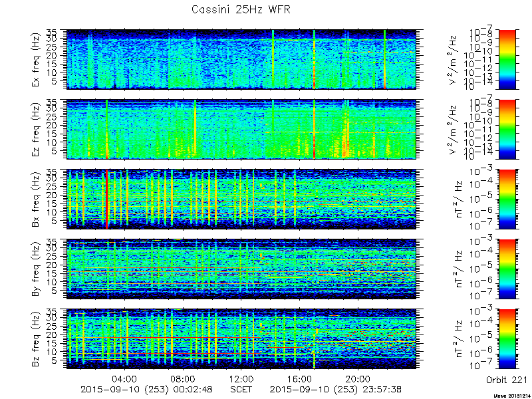Click the 08:00 time axis label
This screenshot has height=399, width=532.
184,378
